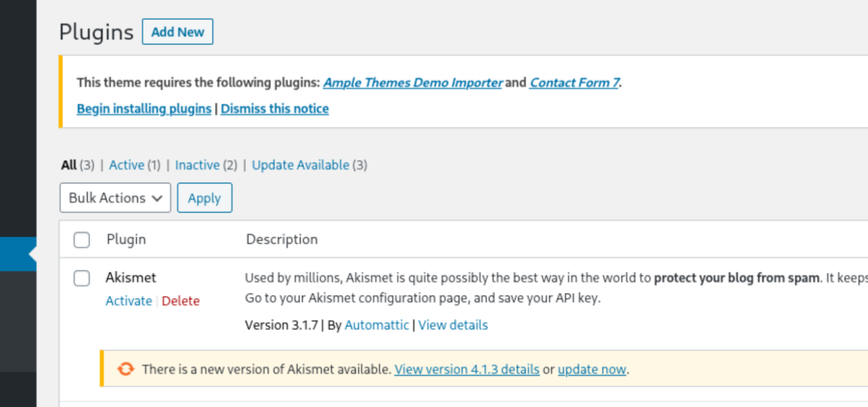Open Ample Themes Demo Importer link
868x407 pixels.
(x=413, y=82)
